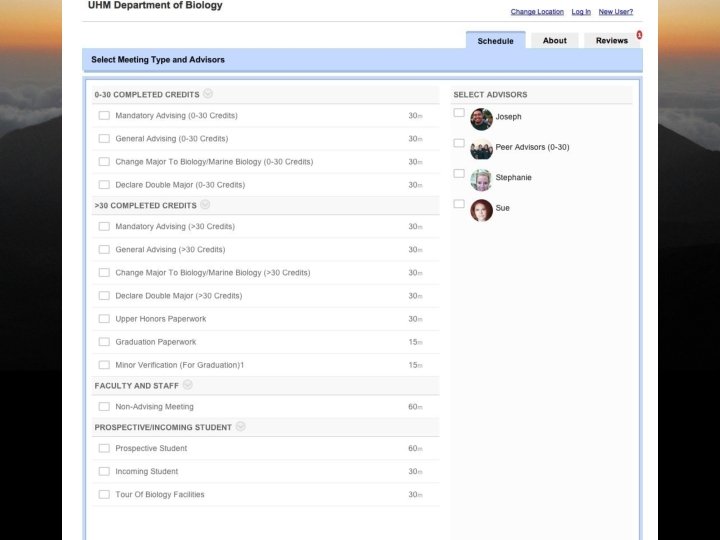Click the 15m duration for Graduation Paperwork
The height and width of the screenshot is (540, 720).
pyautogui.click(x=415, y=342)
